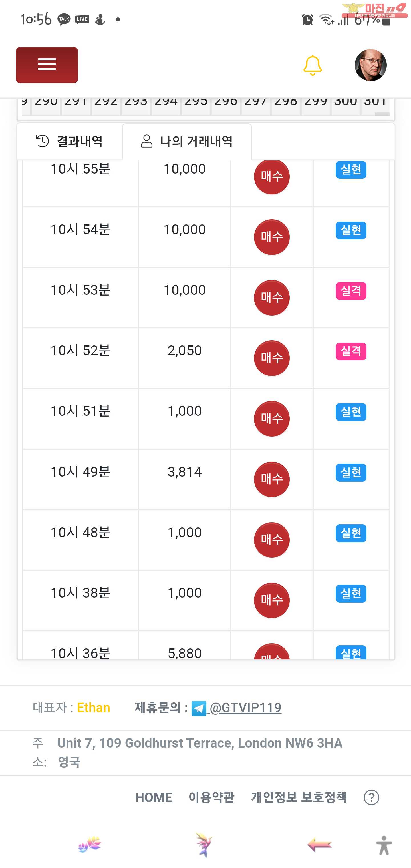Switch to the 결과내역 tab

click(69, 141)
